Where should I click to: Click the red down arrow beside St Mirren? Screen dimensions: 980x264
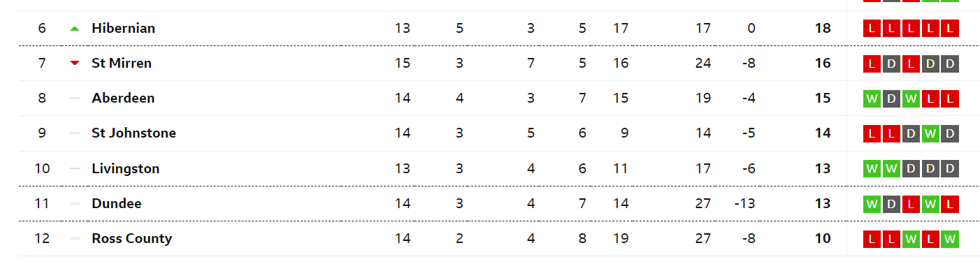(75, 64)
